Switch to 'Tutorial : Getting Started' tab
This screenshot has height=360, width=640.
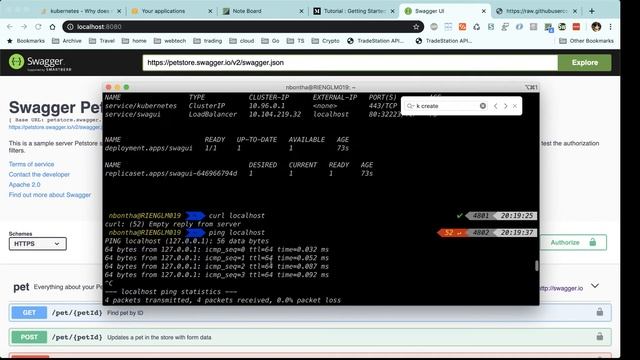pyautogui.click(x=353, y=11)
